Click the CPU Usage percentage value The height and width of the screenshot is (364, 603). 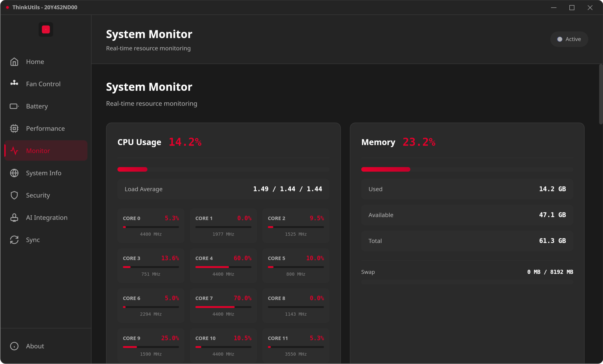pos(185,142)
